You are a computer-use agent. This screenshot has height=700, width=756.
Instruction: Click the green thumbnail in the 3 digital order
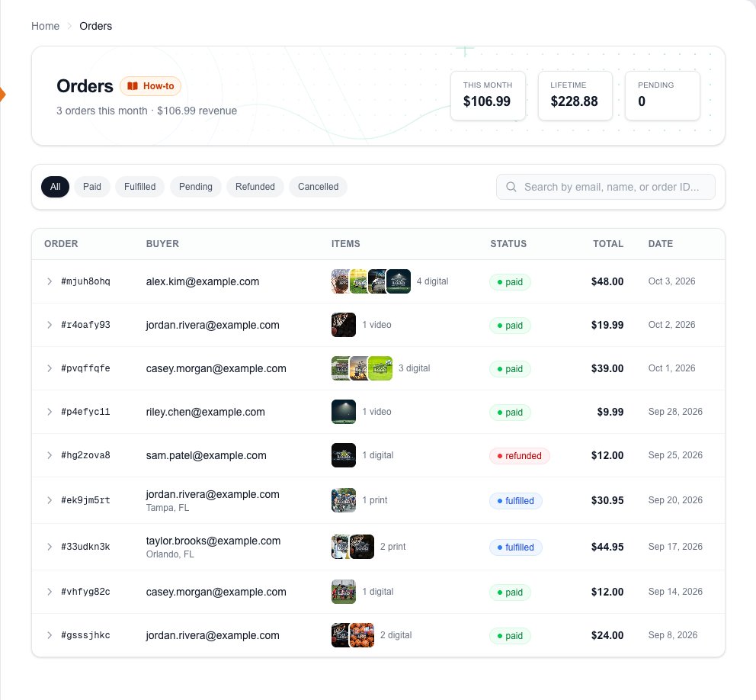pyautogui.click(x=380, y=368)
